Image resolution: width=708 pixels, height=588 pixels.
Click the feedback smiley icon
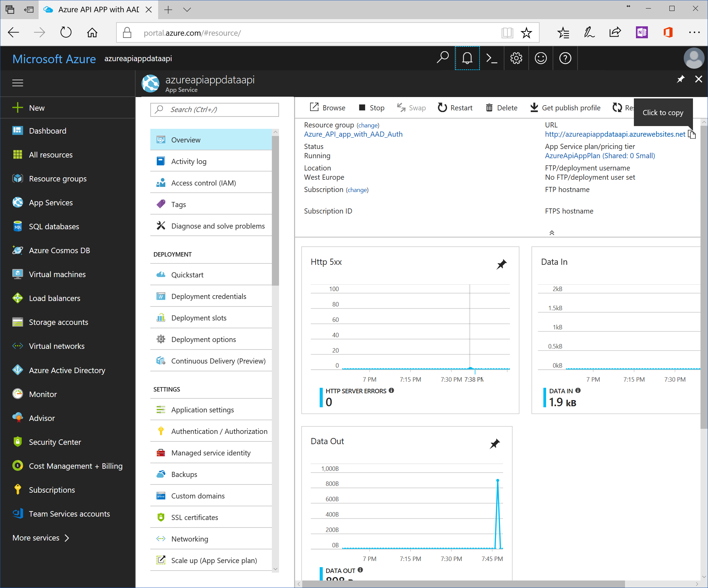coord(541,58)
